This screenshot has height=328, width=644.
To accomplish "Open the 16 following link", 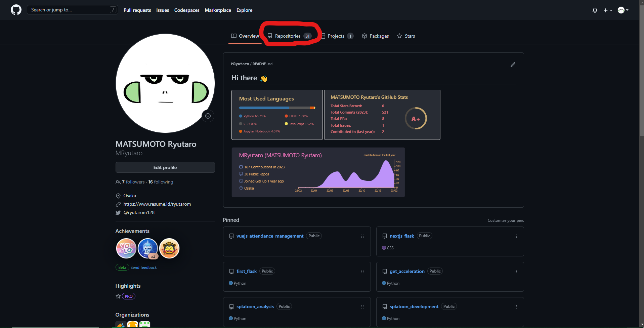I will tap(161, 182).
